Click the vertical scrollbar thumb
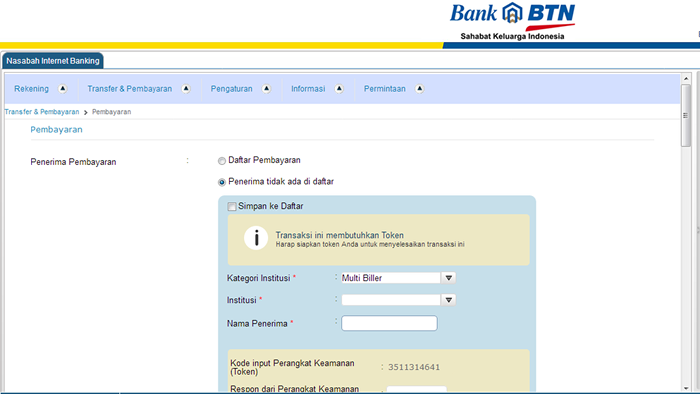The width and height of the screenshot is (700, 394). (686, 115)
